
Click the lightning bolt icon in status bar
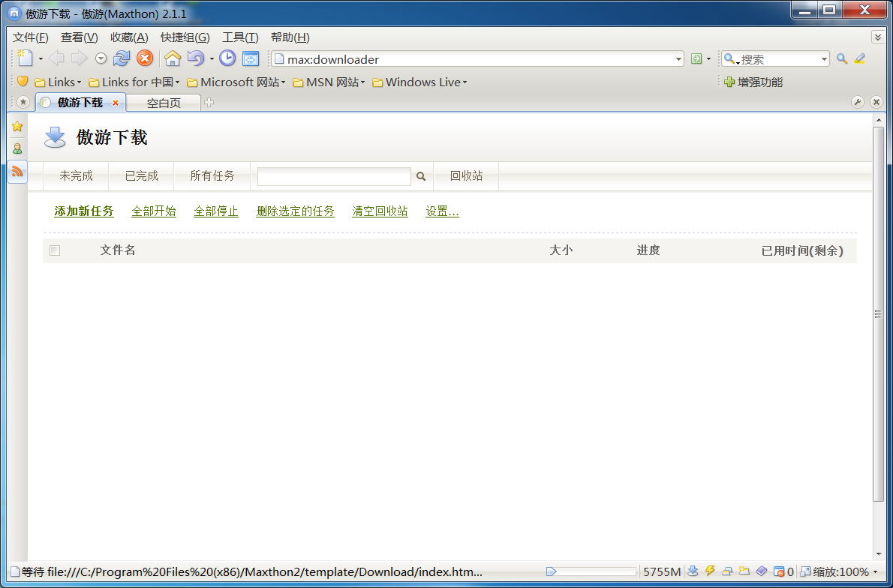coord(710,571)
